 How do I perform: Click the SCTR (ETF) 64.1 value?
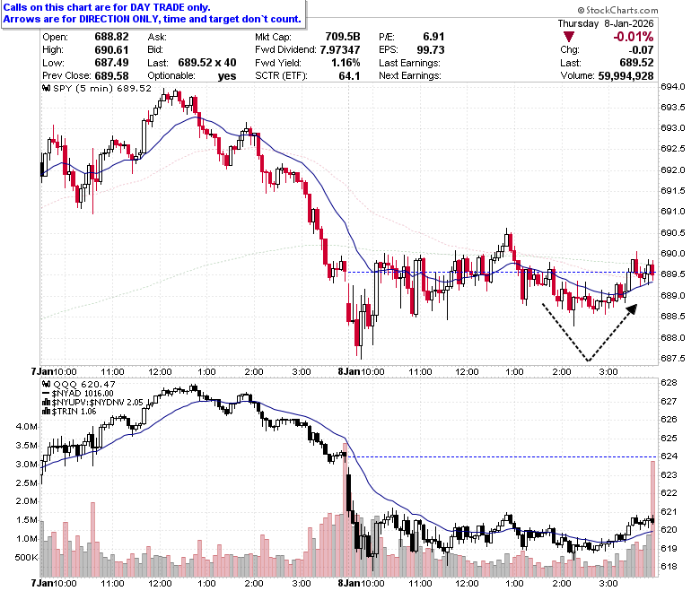tap(350, 76)
